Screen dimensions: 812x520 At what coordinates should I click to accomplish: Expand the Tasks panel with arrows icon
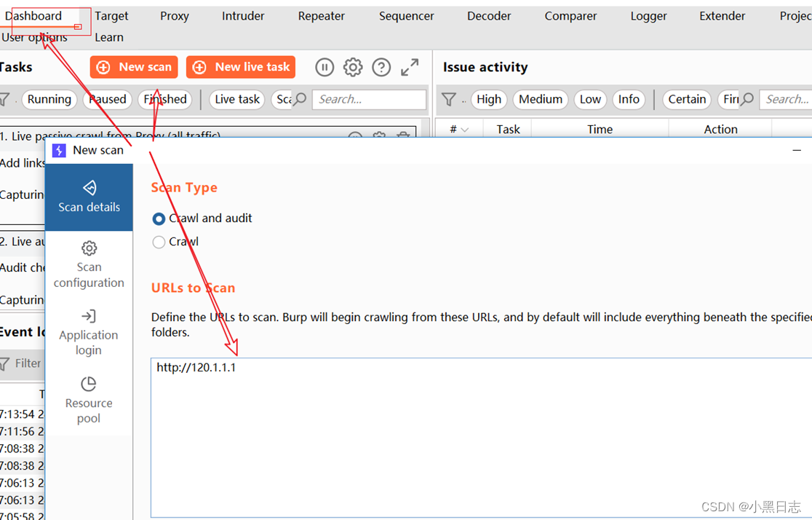coord(410,68)
